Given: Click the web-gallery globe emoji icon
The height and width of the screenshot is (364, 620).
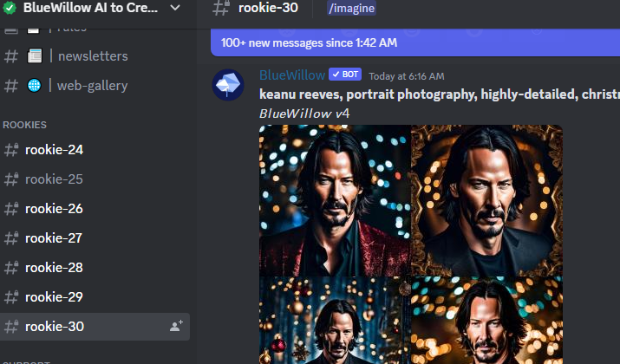Looking at the screenshot, I should tap(34, 86).
